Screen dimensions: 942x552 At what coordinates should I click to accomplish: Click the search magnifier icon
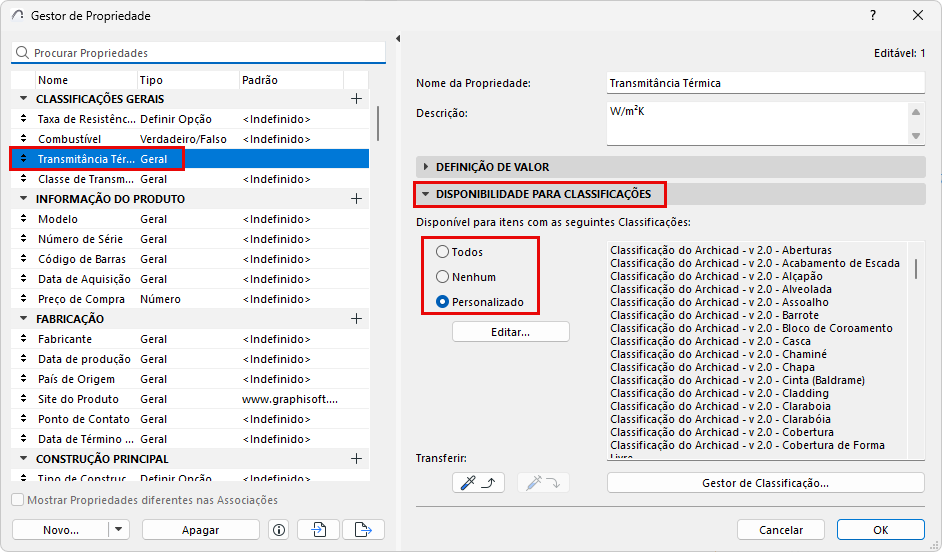coord(22,53)
